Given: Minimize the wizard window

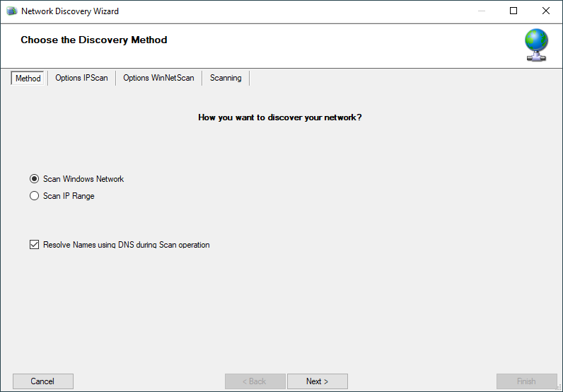Looking at the screenshot, I should click(482, 11).
